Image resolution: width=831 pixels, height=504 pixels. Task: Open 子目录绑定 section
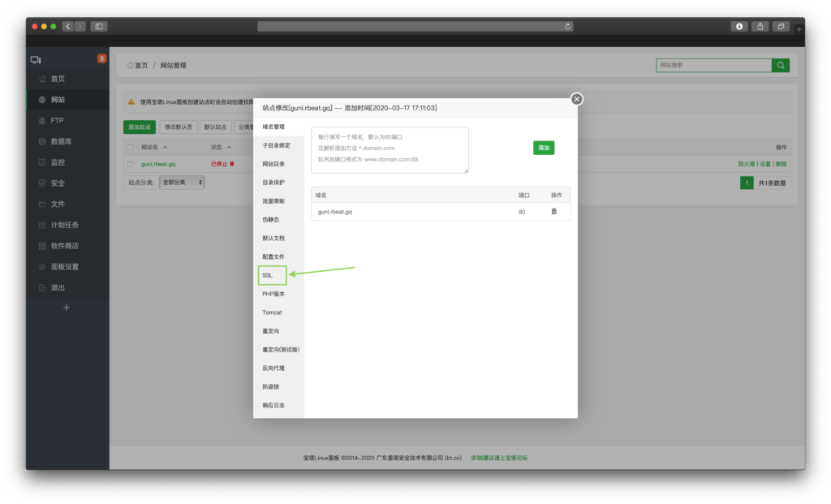click(x=276, y=145)
